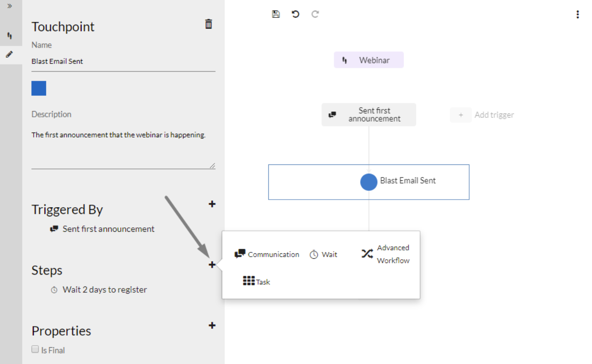Image resolution: width=592 pixels, height=364 pixels.
Task: Click the save diagram icon
Action: pyautogui.click(x=276, y=14)
